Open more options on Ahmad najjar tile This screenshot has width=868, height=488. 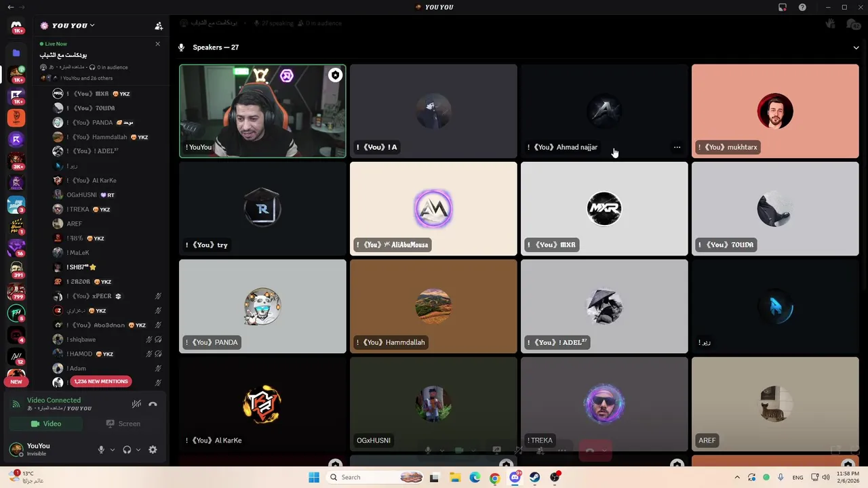677,147
